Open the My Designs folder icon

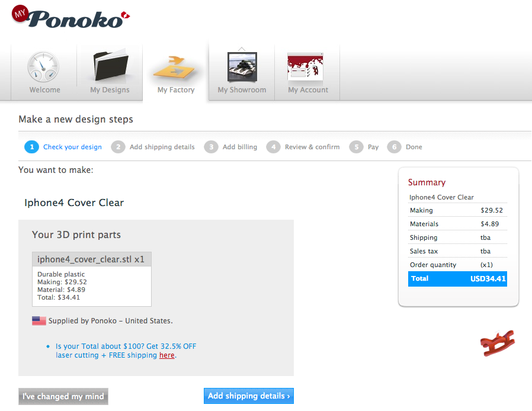coord(110,66)
